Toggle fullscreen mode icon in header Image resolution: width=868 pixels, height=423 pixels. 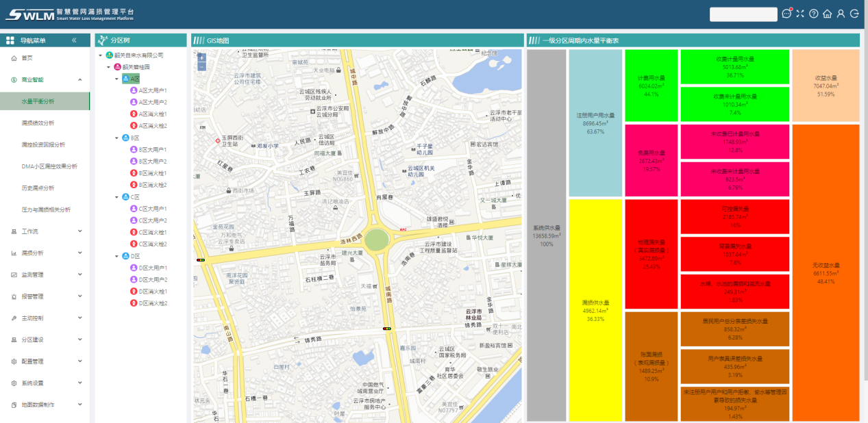click(800, 14)
